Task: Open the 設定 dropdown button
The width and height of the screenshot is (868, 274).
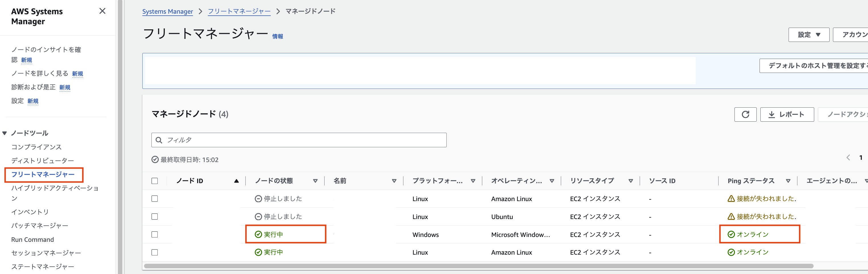Action: click(x=808, y=35)
